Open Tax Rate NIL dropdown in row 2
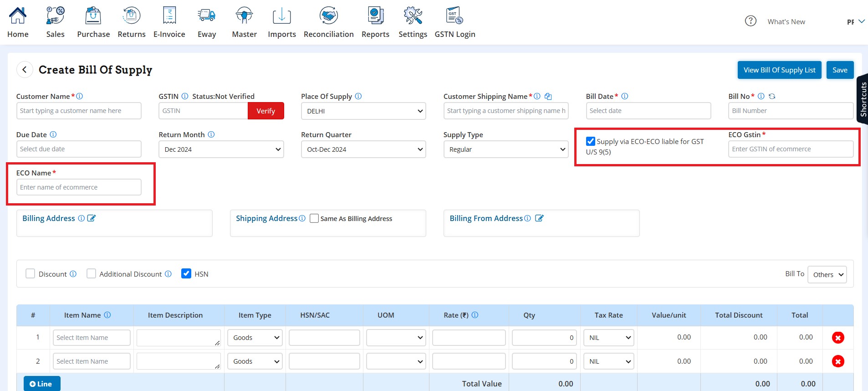This screenshot has height=391, width=868. pos(609,361)
